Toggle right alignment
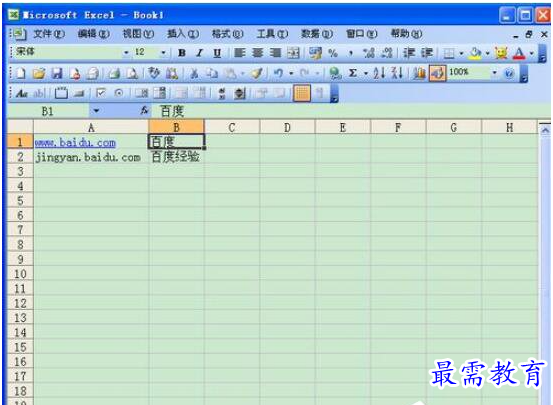 [275, 53]
